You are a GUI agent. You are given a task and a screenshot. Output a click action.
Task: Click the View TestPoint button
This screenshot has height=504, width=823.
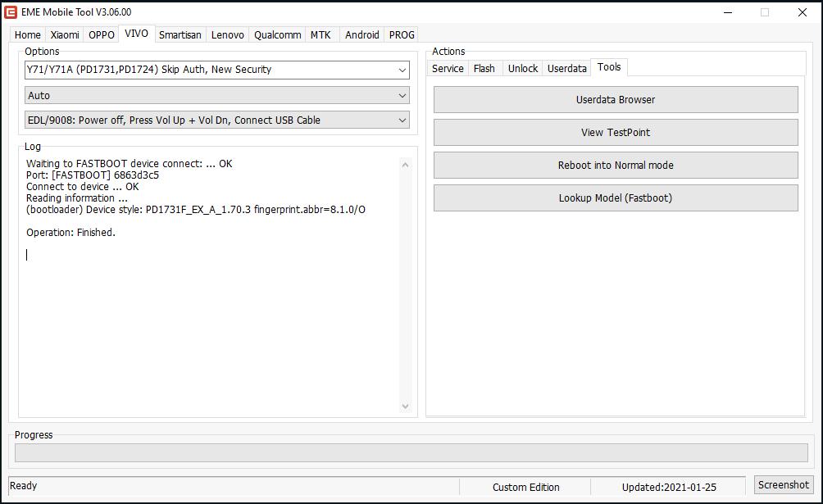click(616, 132)
